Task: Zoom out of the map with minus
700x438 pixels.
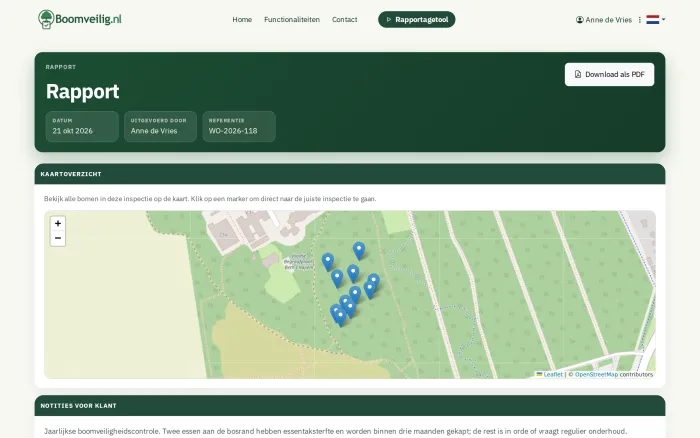Action: (58, 238)
